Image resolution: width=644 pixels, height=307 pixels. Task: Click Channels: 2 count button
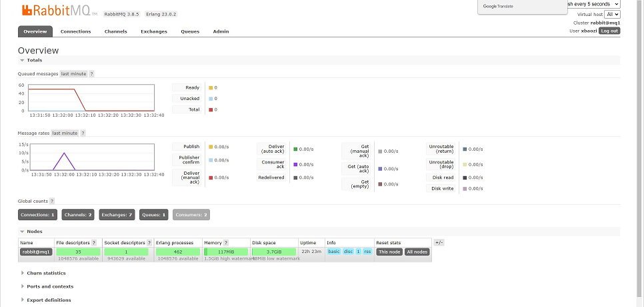point(77,215)
